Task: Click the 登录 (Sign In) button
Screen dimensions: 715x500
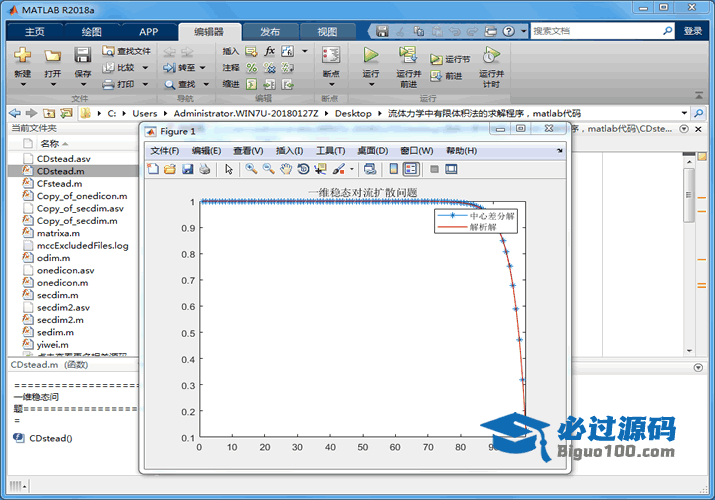Action: click(693, 31)
